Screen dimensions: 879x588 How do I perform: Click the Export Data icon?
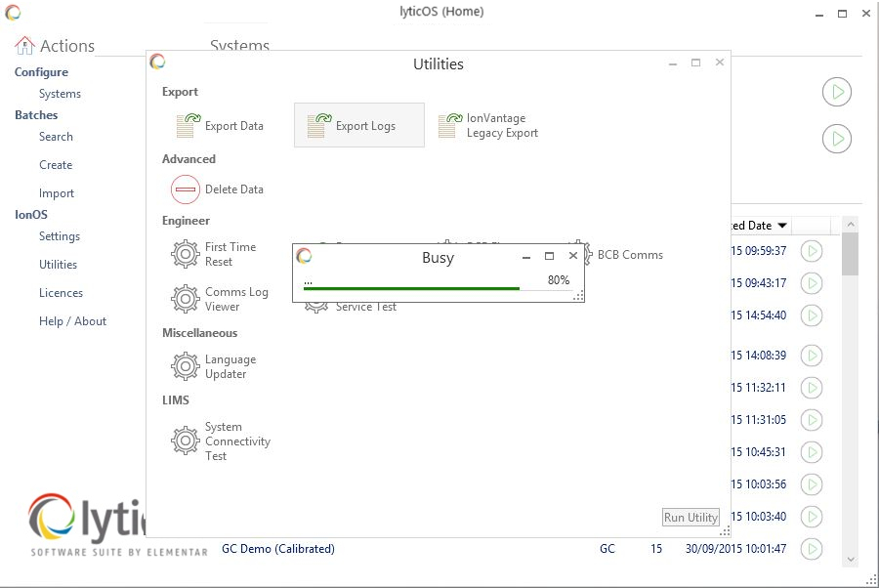187,126
